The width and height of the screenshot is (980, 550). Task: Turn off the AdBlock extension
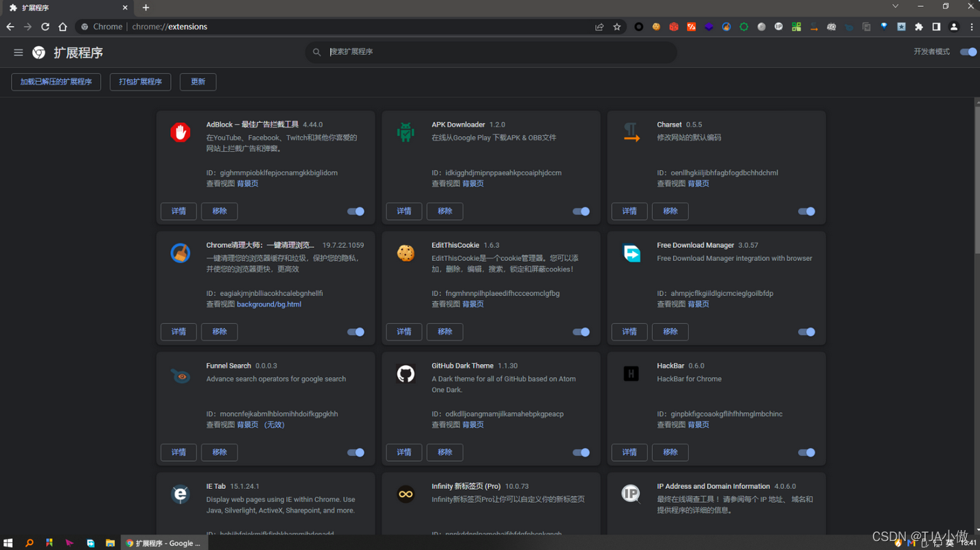355,211
